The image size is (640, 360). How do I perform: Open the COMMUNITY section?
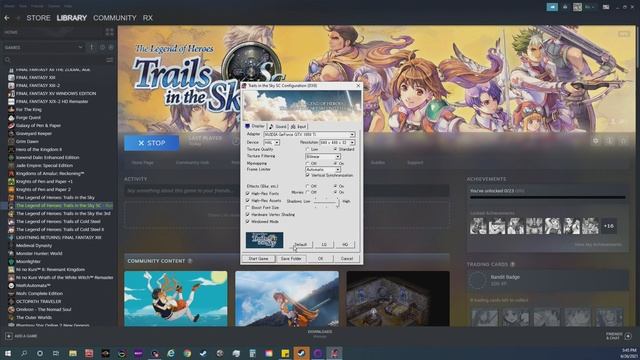point(115,18)
